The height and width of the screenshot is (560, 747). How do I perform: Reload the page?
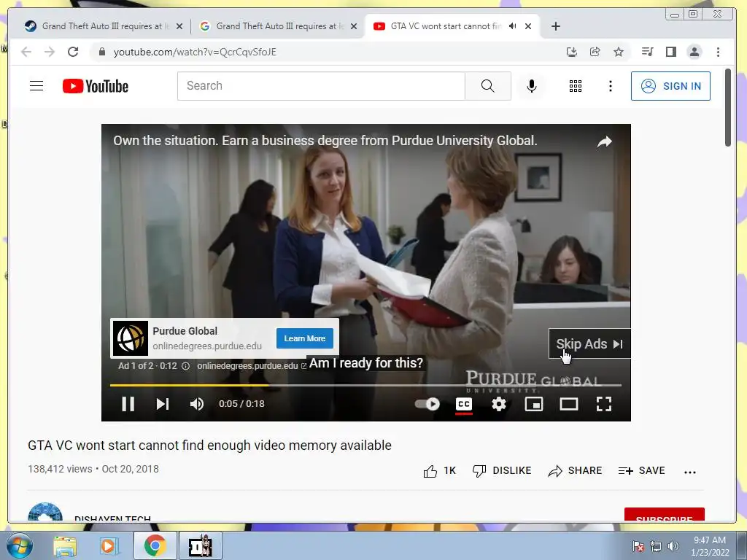(72, 52)
